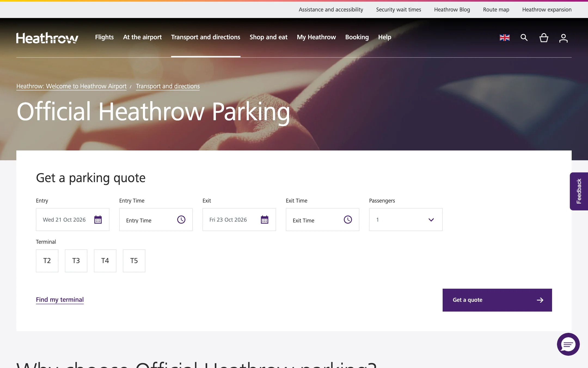Open the Help menu
The width and height of the screenshot is (588, 368).
point(384,37)
